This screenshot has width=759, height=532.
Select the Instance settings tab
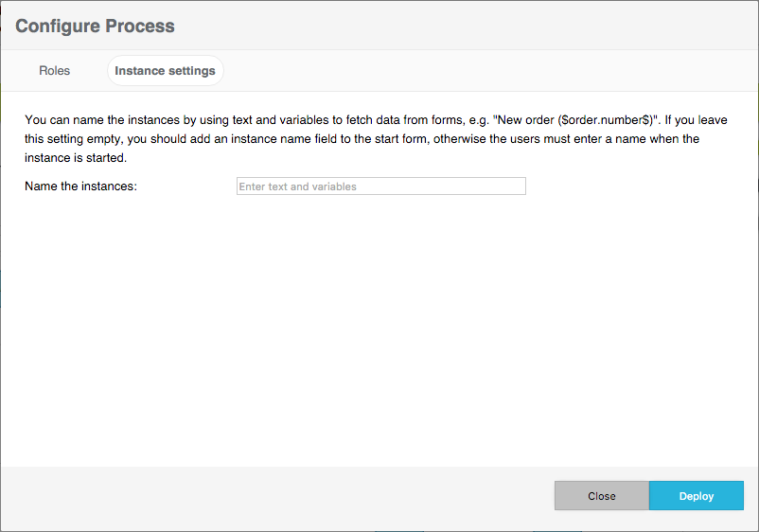(x=165, y=71)
